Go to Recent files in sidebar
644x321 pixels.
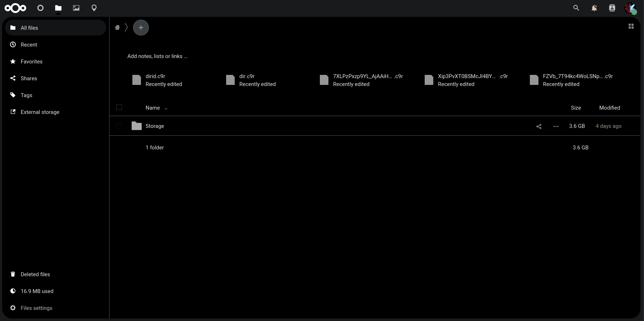pyautogui.click(x=29, y=45)
